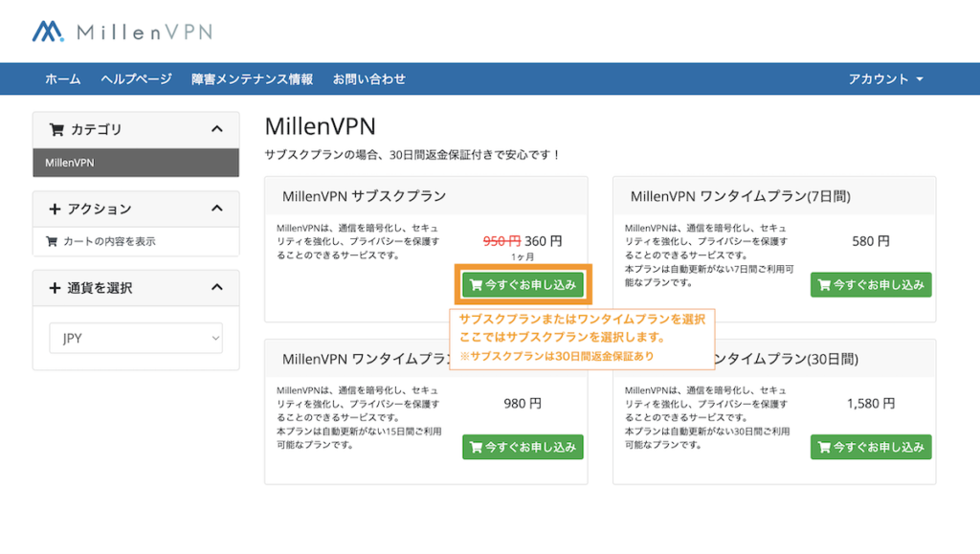
Task: Click お問い合わせ in the top navigation
Action: click(x=368, y=78)
